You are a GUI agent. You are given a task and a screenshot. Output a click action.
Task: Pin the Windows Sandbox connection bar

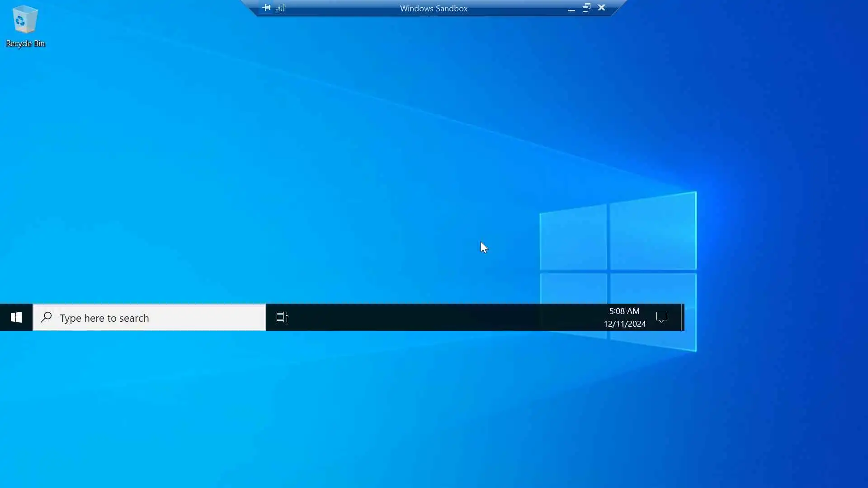point(267,8)
